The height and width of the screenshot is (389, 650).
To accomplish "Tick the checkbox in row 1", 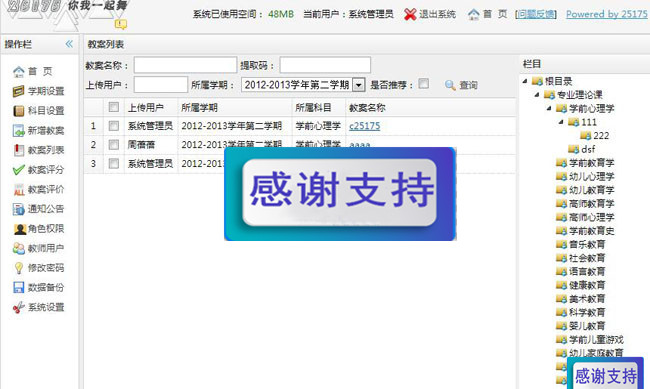I will pyautogui.click(x=114, y=126).
